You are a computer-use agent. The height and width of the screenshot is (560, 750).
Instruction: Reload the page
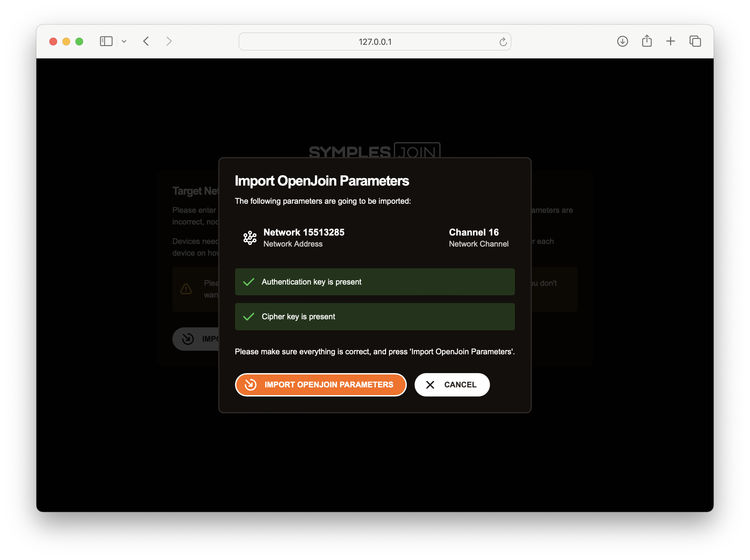pos(503,42)
